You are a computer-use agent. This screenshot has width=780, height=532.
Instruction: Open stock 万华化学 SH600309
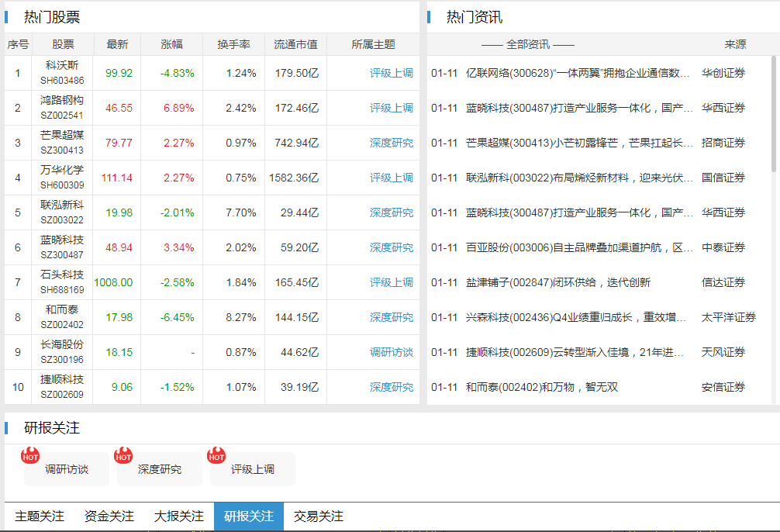pos(62,177)
